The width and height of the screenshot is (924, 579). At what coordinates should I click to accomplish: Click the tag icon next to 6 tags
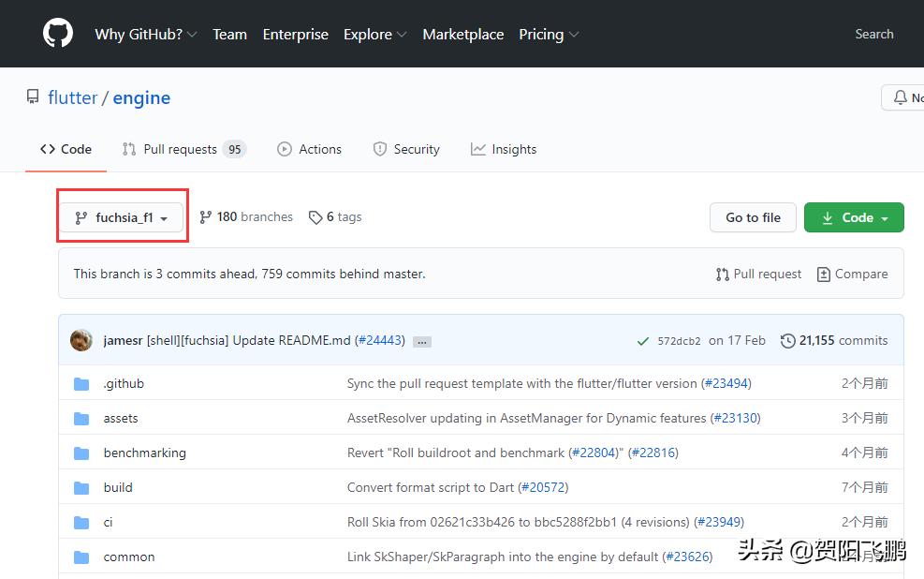tap(315, 217)
